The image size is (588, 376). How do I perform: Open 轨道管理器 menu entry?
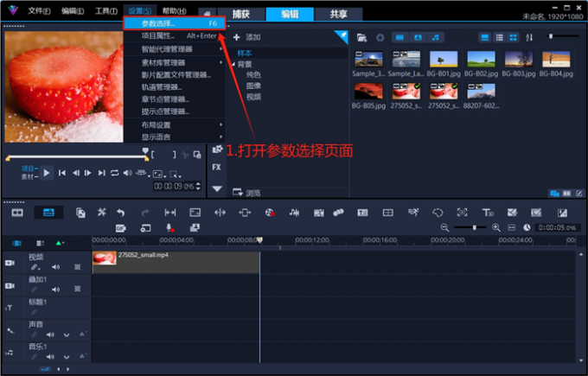click(175, 87)
